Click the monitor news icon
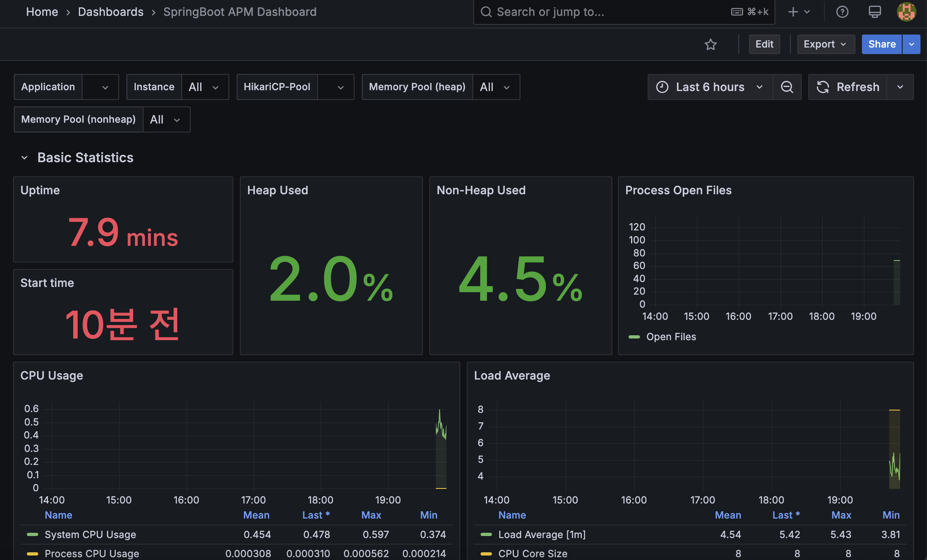Image resolution: width=927 pixels, height=560 pixels. coord(875,12)
